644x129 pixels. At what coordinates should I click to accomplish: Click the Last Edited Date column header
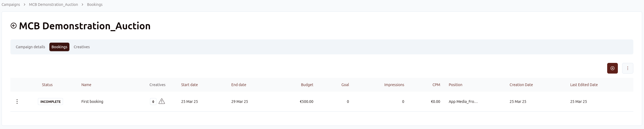(584, 85)
